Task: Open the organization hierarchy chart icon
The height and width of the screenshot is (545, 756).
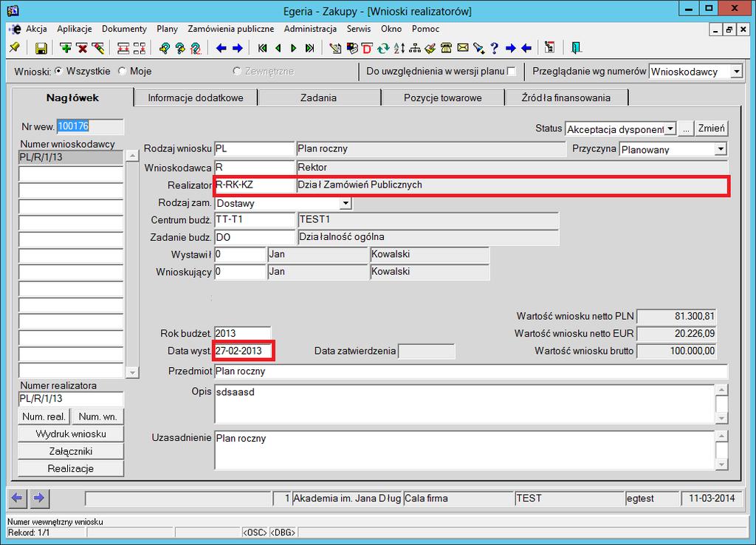Action: point(414,48)
